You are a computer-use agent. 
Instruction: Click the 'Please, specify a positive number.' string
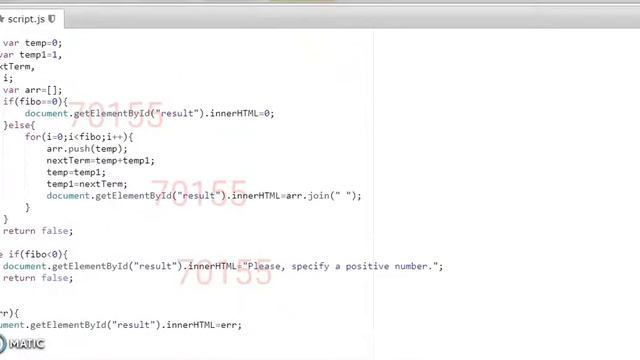(x=340, y=266)
